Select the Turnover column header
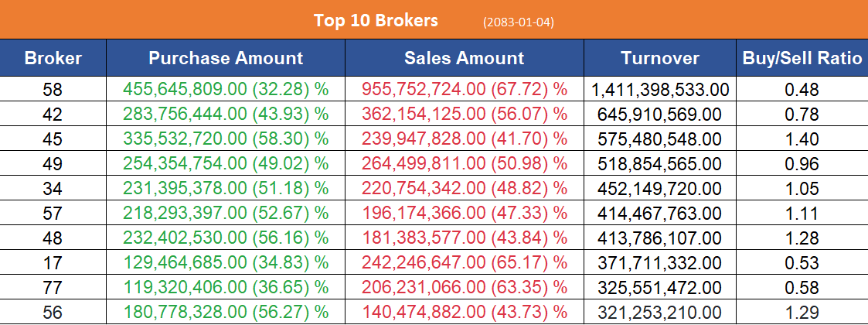This screenshot has width=868, height=325. click(x=659, y=58)
